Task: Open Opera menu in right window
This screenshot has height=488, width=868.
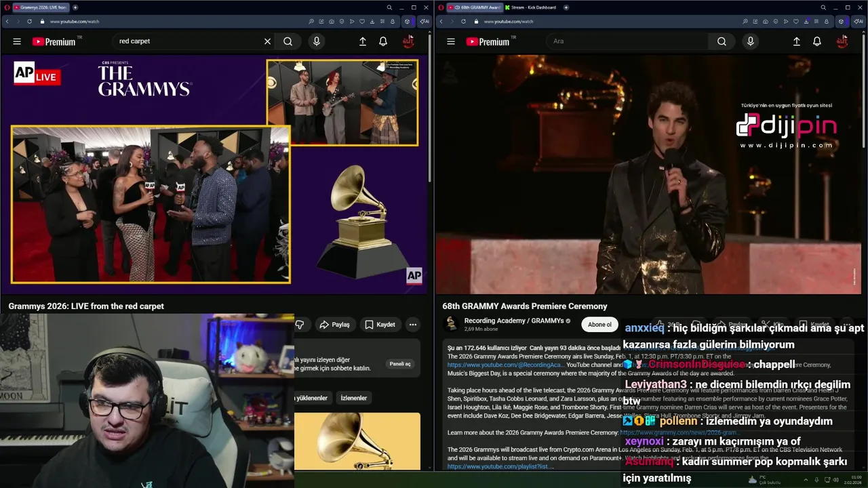Action: pyautogui.click(x=441, y=7)
